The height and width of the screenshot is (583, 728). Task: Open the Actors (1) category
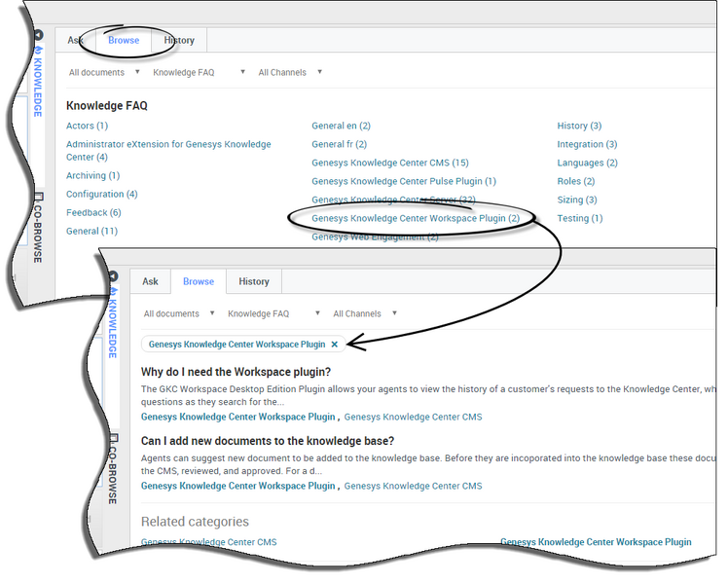87,126
